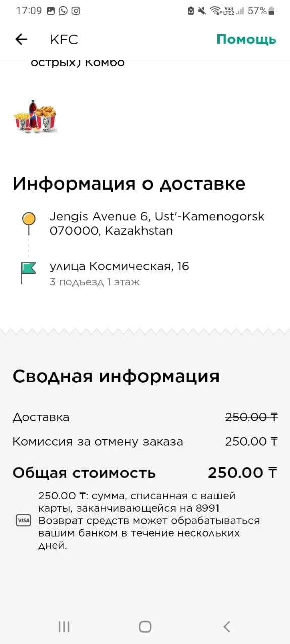Tap the back arrow next to KFC
Image resolution: width=290 pixels, height=644 pixels.
pyautogui.click(x=21, y=40)
